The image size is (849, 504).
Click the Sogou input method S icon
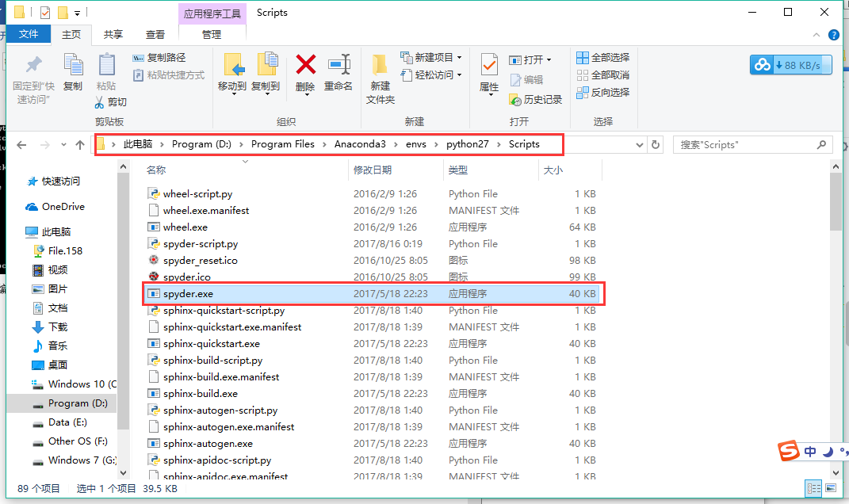pos(789,450)
